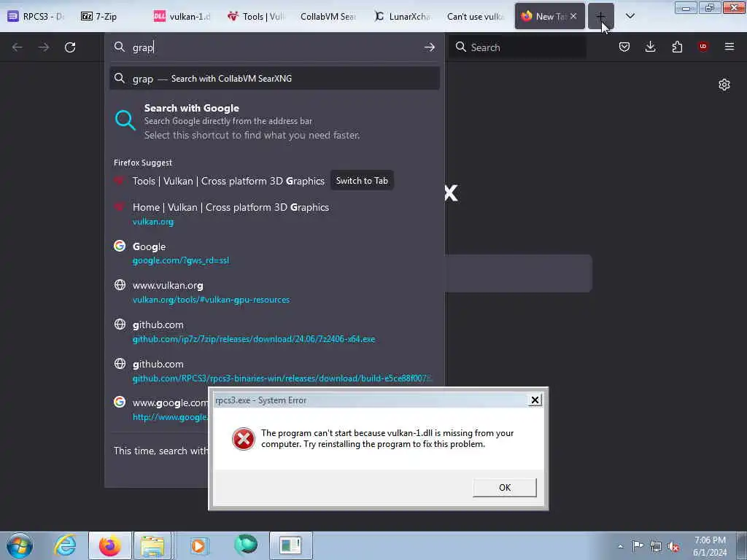Open the CollabVM SearXNG tab
Screen dimensions: 747x560
328,16
